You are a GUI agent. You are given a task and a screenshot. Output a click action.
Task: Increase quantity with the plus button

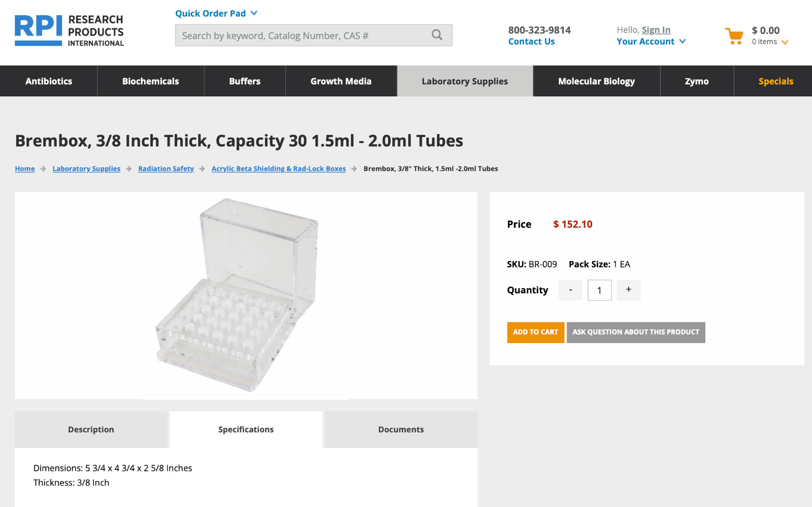tap(628, 290)
